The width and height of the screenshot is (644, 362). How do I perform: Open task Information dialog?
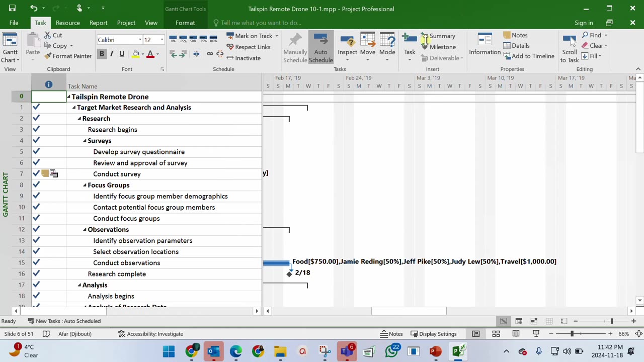(x=485, y=45)
